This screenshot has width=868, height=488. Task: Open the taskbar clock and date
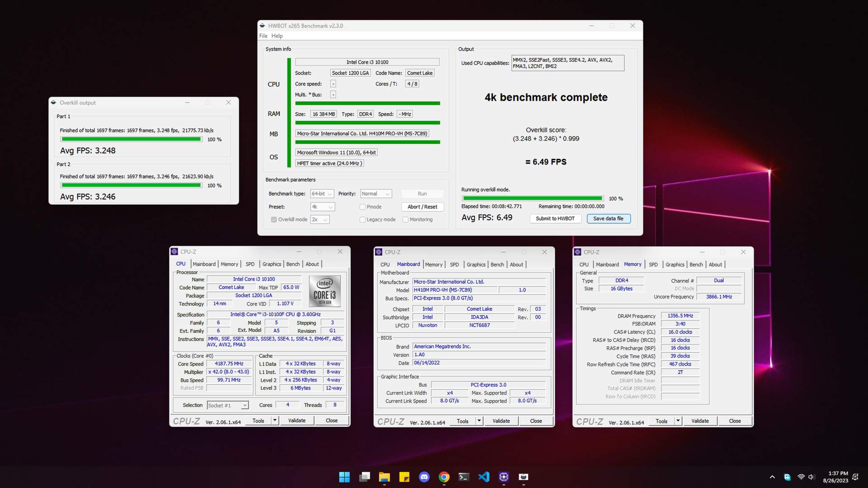pos(835,477)
